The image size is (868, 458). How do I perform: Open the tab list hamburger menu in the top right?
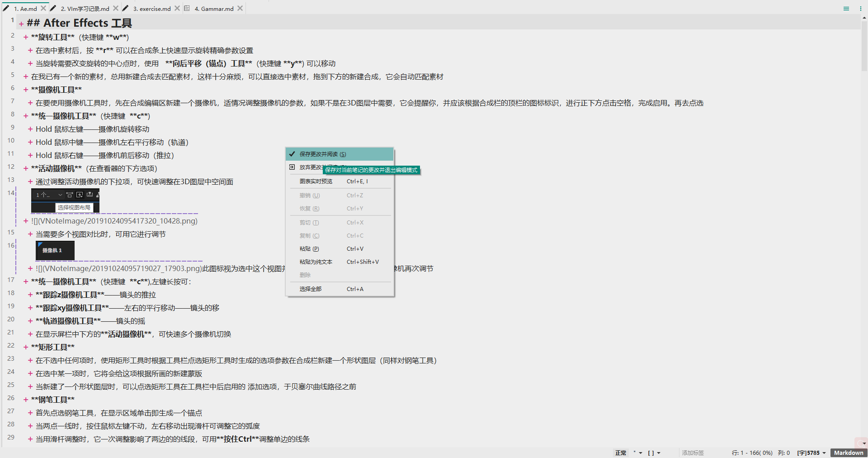click(846, 9)
